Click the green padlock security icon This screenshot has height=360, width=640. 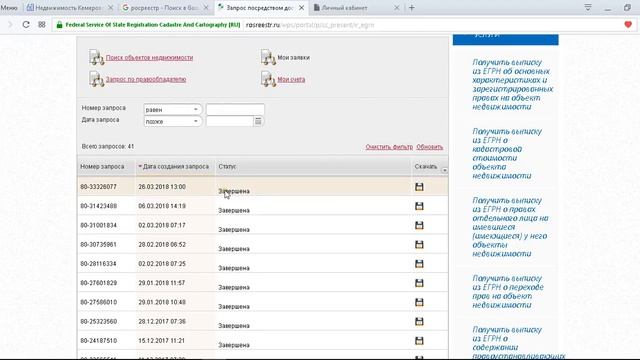[x=59, y=25]
